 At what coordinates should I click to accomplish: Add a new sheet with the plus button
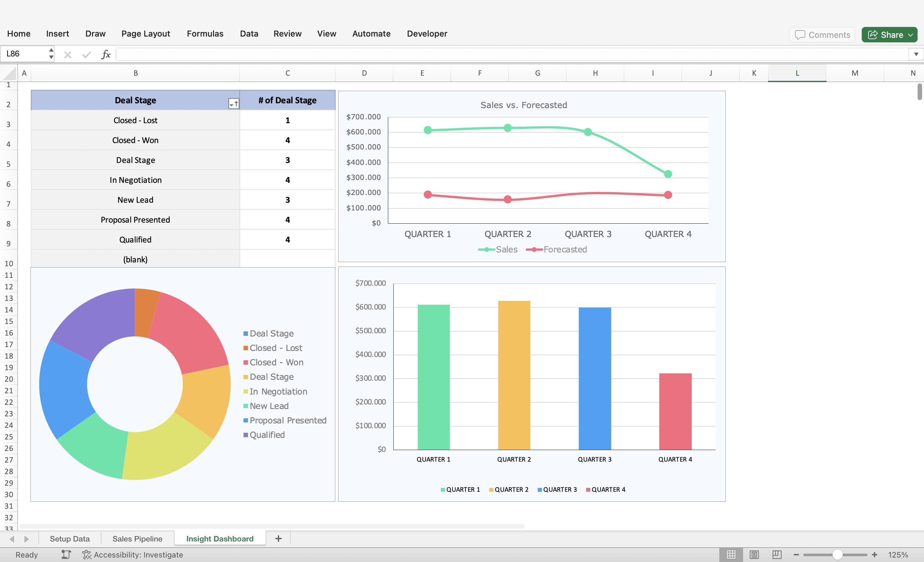[x=278, y=538]
